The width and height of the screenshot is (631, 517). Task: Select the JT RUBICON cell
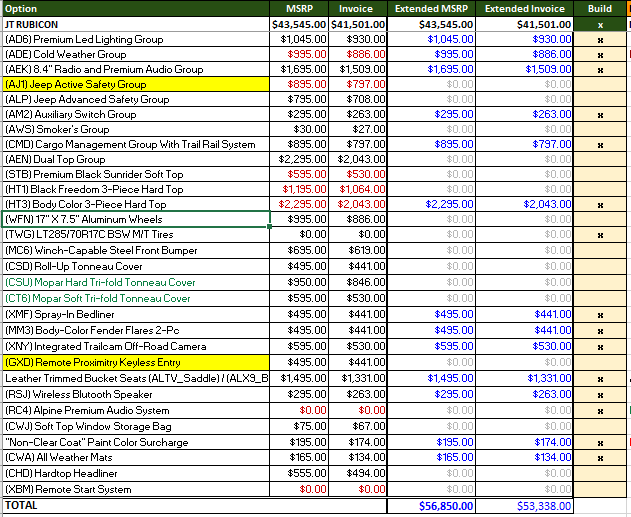pyautogui.click(x=136, y=25)
